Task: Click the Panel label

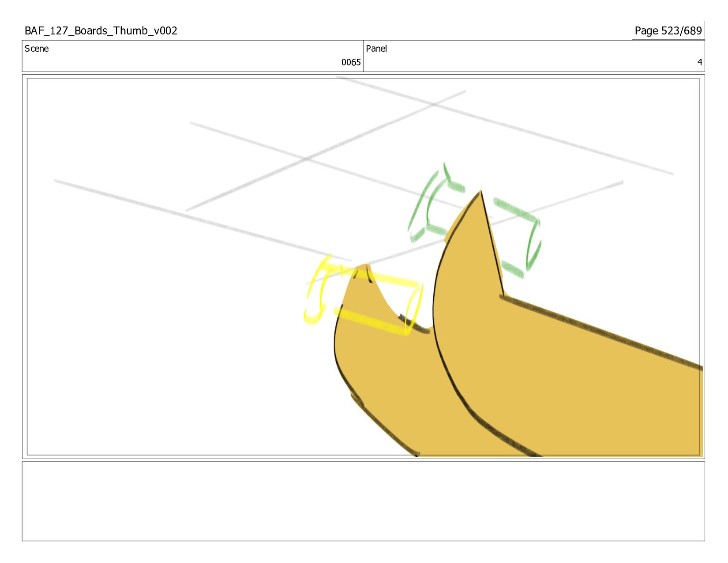Action: click(376, 49)
